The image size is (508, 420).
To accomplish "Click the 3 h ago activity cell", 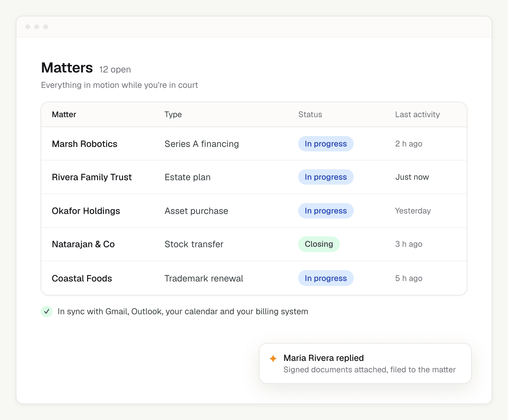I will (x=409, y=244).
